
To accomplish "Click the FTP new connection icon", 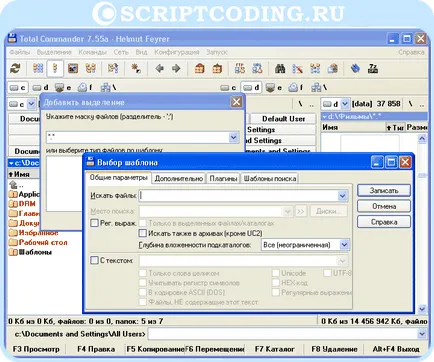I will tap(257, 69).
